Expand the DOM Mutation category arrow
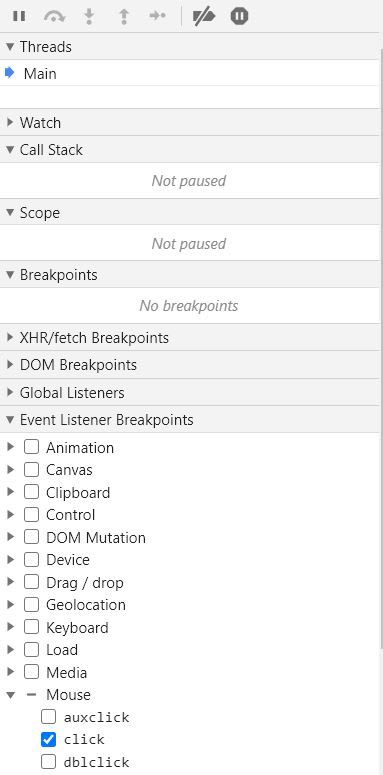 click(10, 537)
